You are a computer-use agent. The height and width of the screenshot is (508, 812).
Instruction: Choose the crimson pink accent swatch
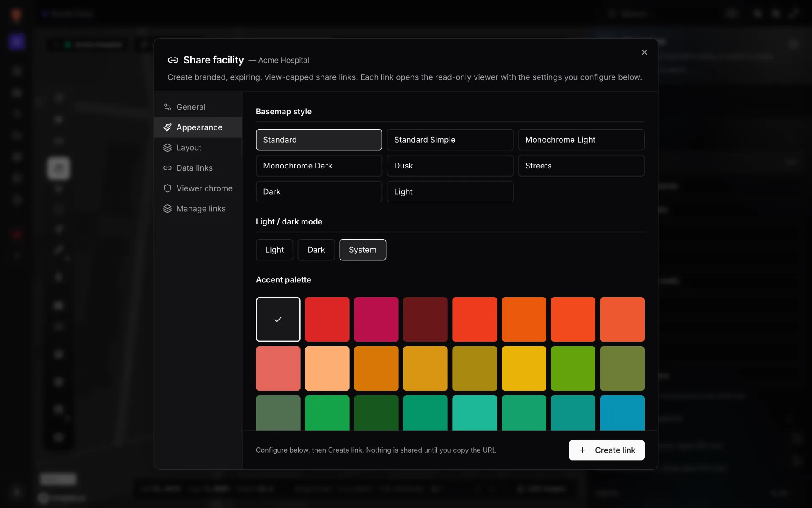376,319
